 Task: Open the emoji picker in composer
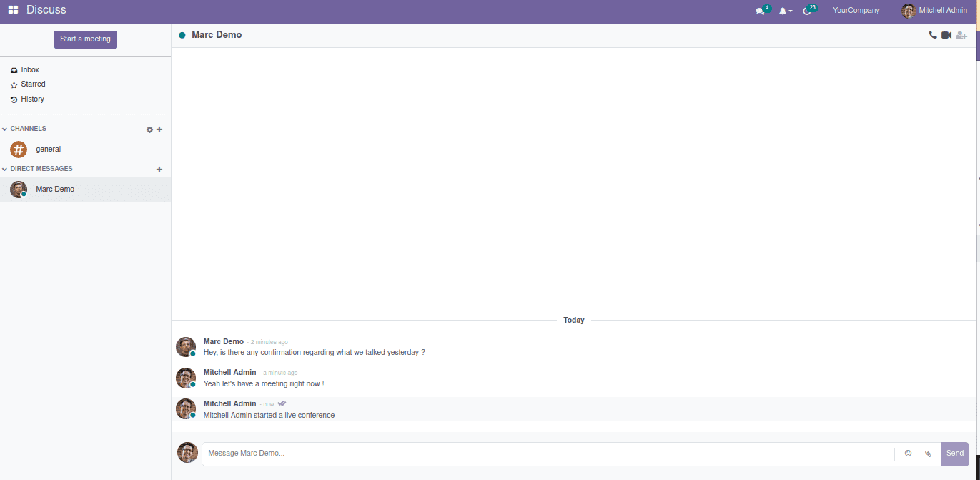click(x=909, y=454)
